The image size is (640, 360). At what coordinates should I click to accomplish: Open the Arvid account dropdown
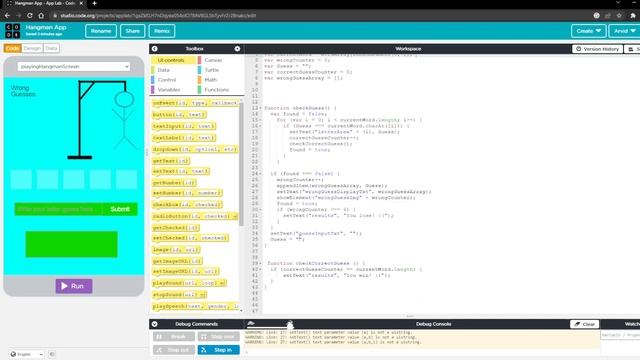(x=624, y=31)
